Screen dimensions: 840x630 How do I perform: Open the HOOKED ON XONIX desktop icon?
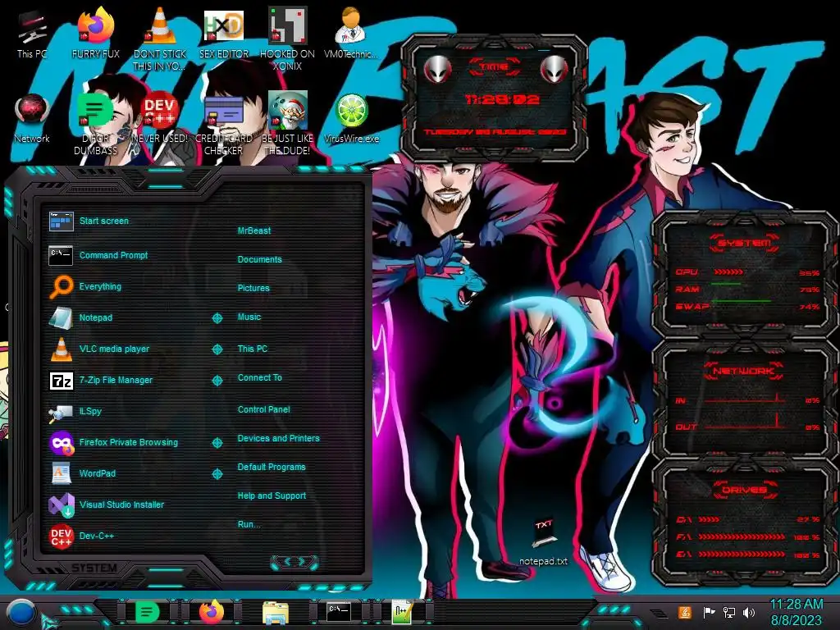[x=287, y=40]
